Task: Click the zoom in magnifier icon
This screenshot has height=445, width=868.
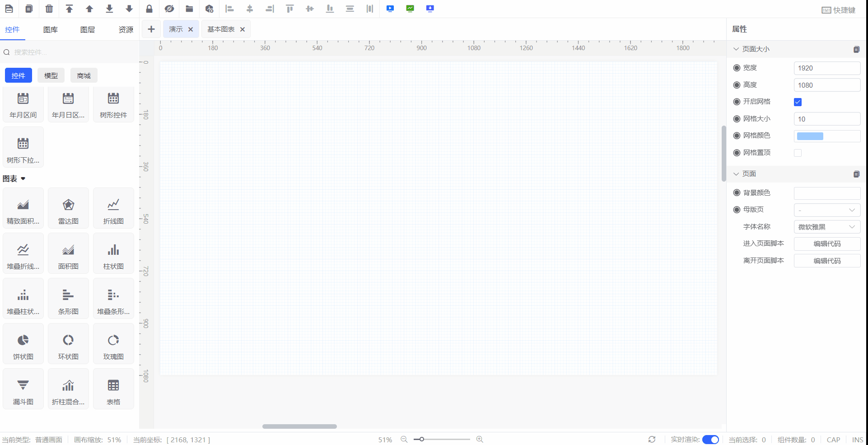Action: tap(480, 440)
